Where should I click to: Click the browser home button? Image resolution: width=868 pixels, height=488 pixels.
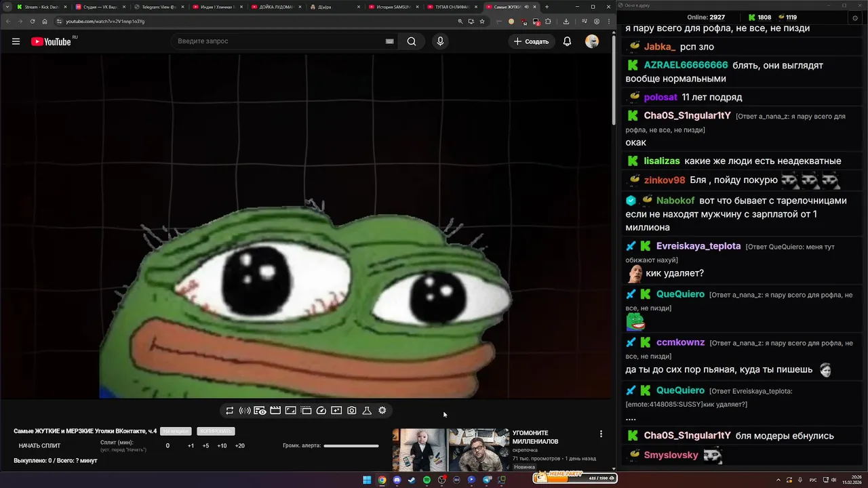[x=45, y=21]
